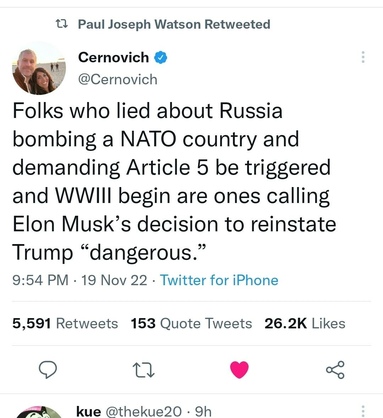The image size is (383, 418).
Task: Unlike the tweet via the pink heart
Action: point(239,370)
